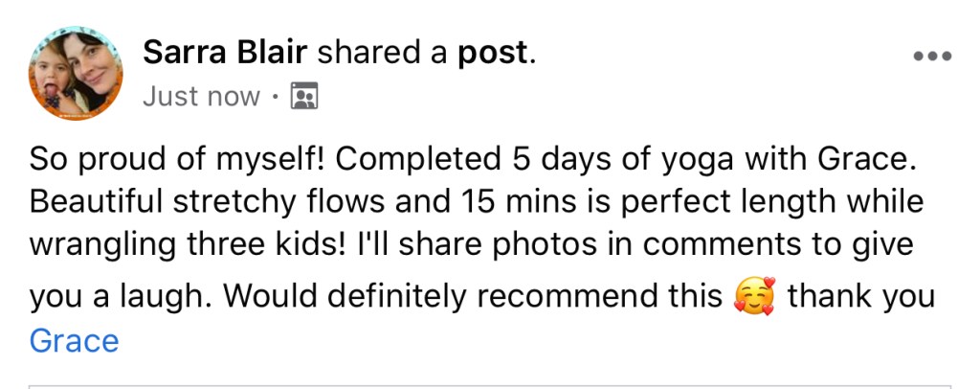Click the group audience privacy icon

pyautogui.click(x=303, y=97)
